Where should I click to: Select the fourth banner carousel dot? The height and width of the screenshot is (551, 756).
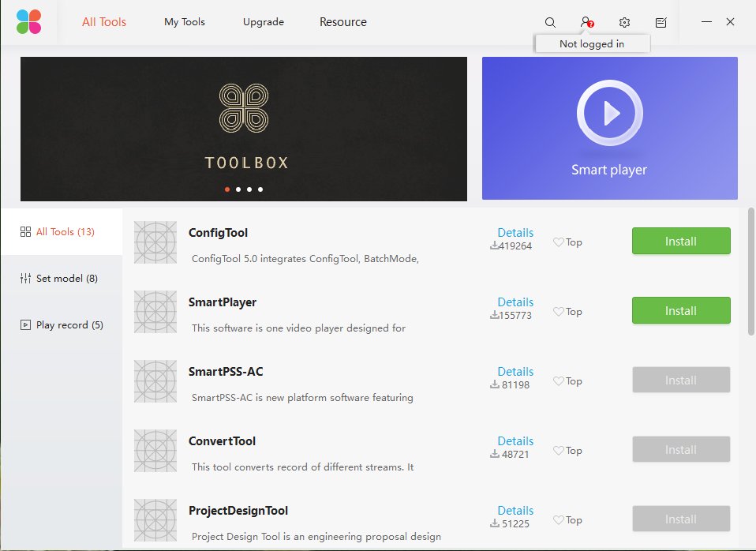(260, 189)
